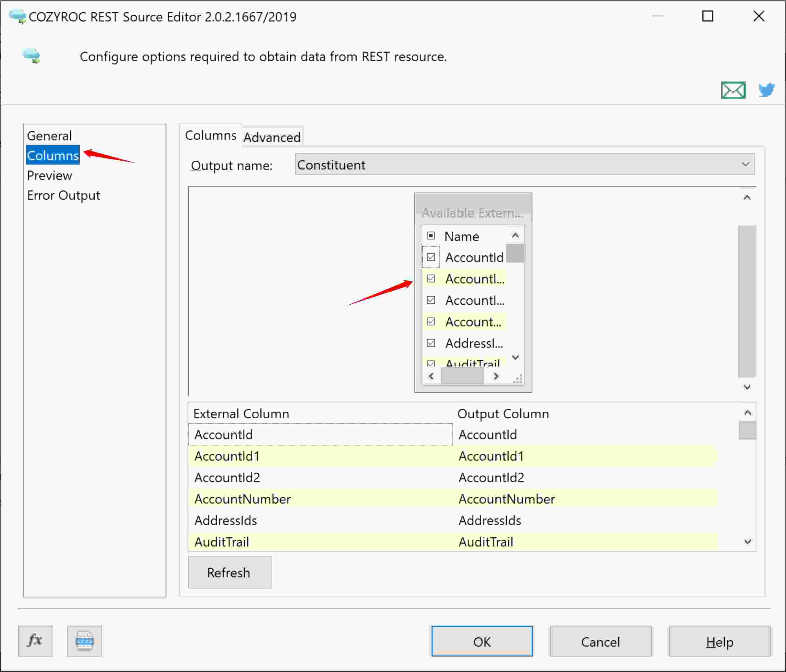Click the up arrow of mapping canvas scrollbar
786x672 pixels.
pyautogui.click(x=747, y=197)
